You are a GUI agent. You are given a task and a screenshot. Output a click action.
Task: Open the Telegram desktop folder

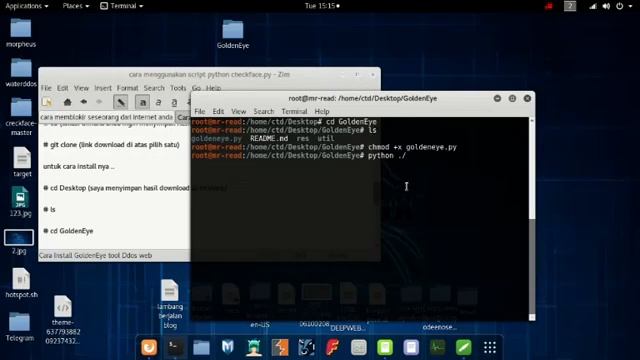[20, 327]
